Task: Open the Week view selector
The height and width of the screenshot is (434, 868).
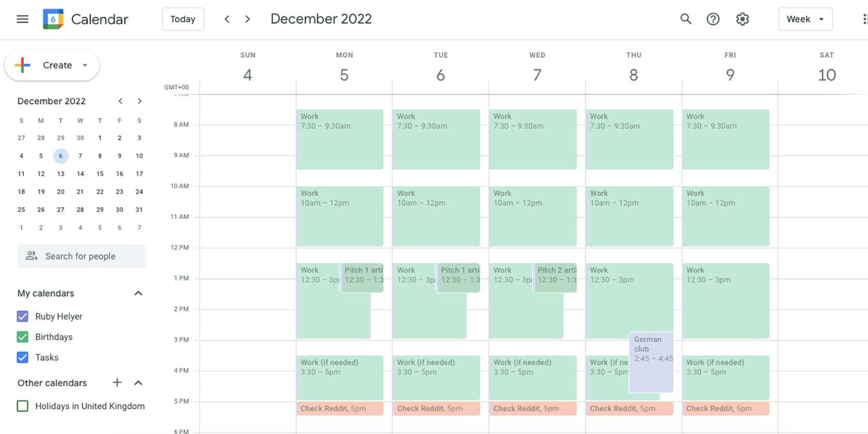Action: [804, 19]
